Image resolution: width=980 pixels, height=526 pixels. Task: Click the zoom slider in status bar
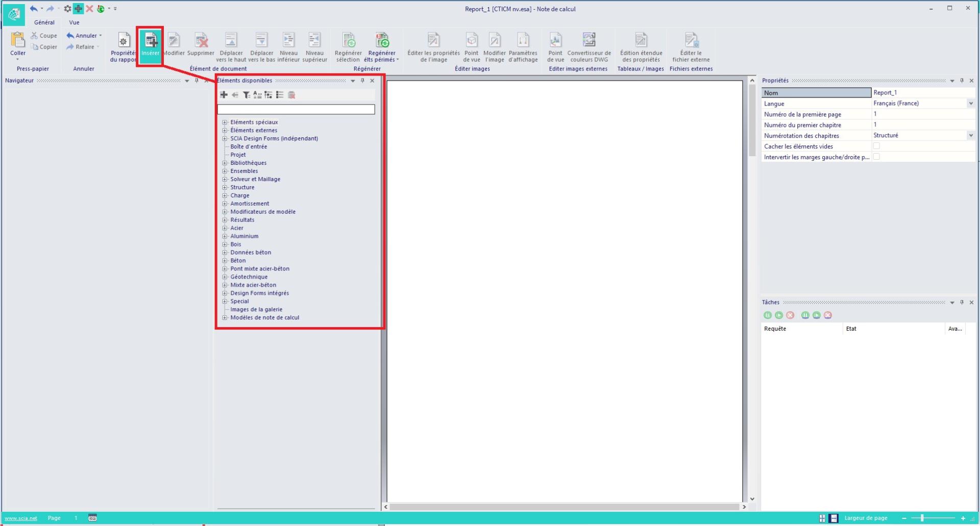(922, 518)
